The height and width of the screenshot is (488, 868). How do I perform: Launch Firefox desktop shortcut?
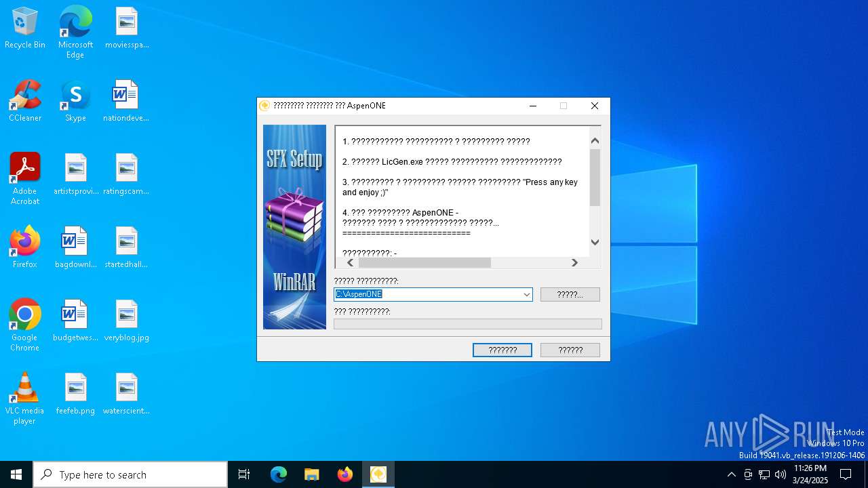click(x=25, y=247)
